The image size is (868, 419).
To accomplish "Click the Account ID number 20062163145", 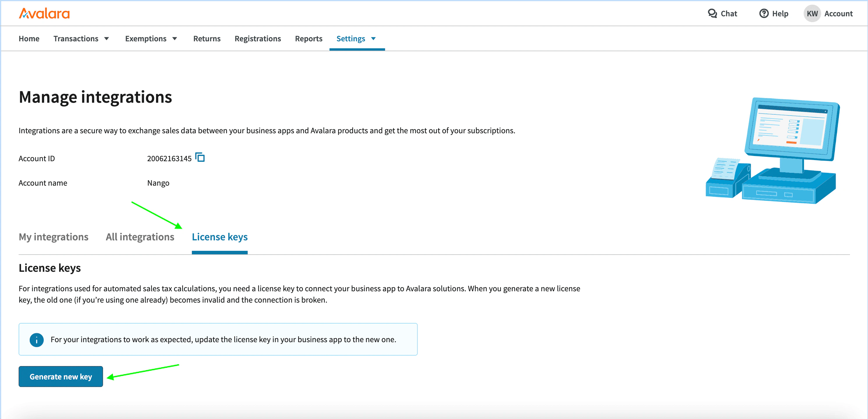I will [169, 159].
